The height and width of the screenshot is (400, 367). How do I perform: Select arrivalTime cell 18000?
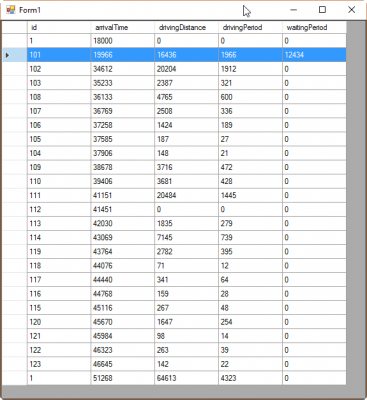click(123, 41)
